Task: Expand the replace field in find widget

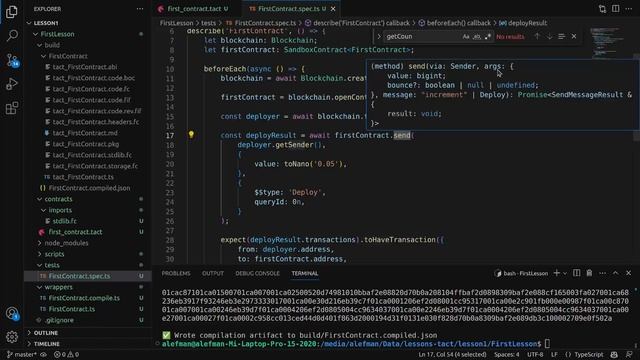Action: pyautogui.click(x=378, y=36)
